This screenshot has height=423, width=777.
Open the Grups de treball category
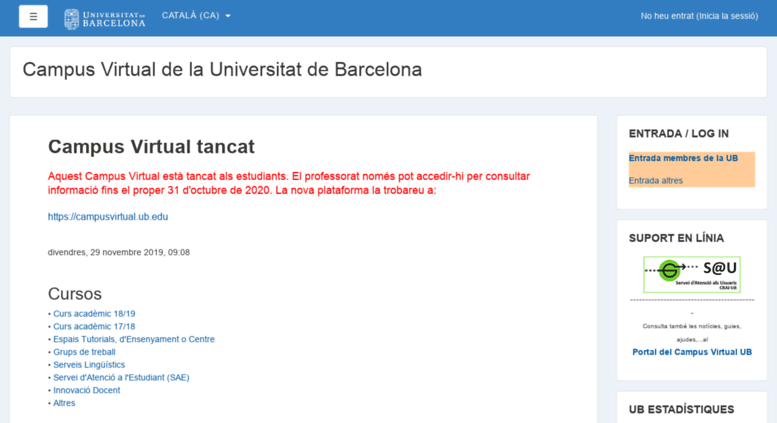(x=84, y=352)
